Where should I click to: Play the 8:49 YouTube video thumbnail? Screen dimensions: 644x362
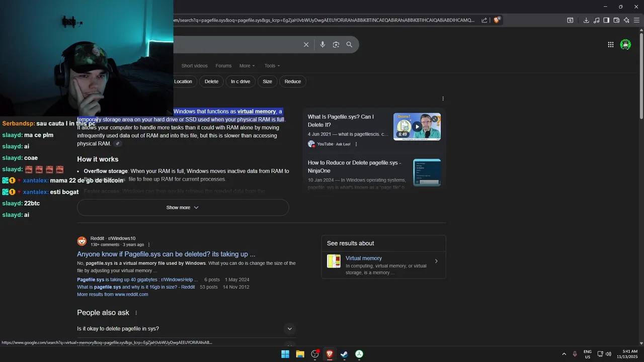[x=417, y=127]
